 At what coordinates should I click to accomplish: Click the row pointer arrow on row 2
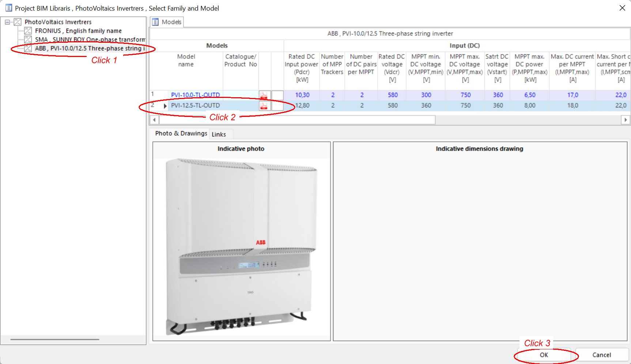(165, 106)
